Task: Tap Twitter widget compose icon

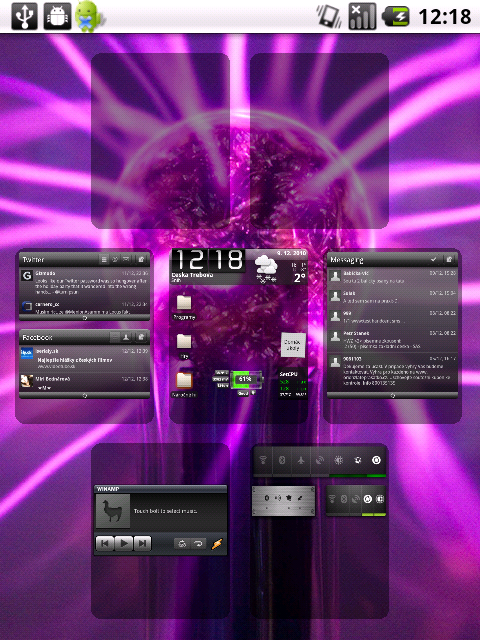Action: pyautogui.click(x=141, y=259)
